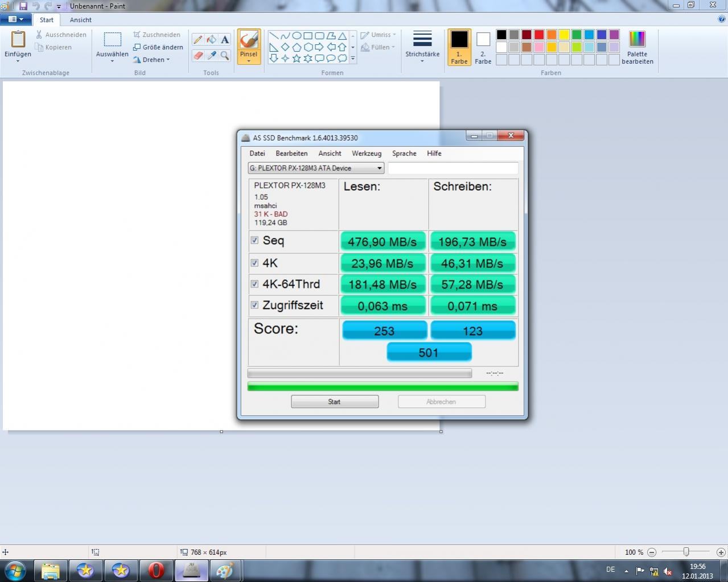This screenshot has width=728, height=582.
Task: Expand the Auswählen dropdown arrow
Action: 112,60
